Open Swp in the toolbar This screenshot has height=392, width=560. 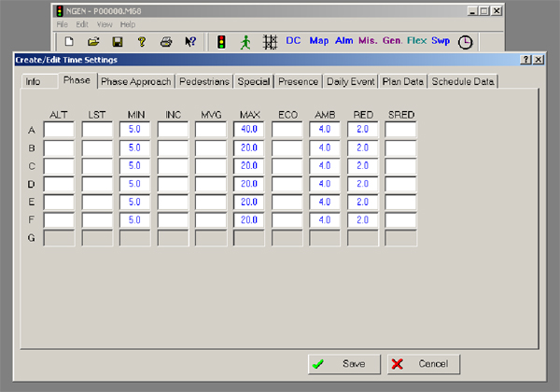[441, 41]
